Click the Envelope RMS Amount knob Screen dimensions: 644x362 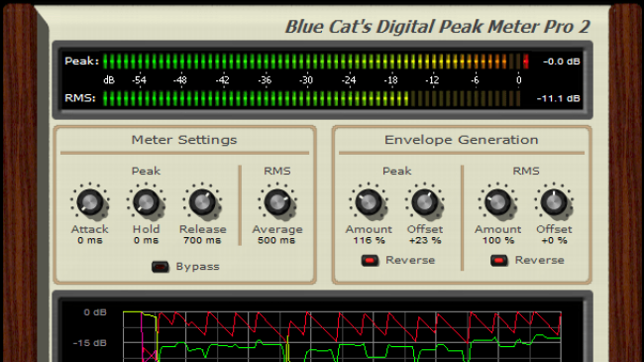pyautogui.click(x=497, y=202)
